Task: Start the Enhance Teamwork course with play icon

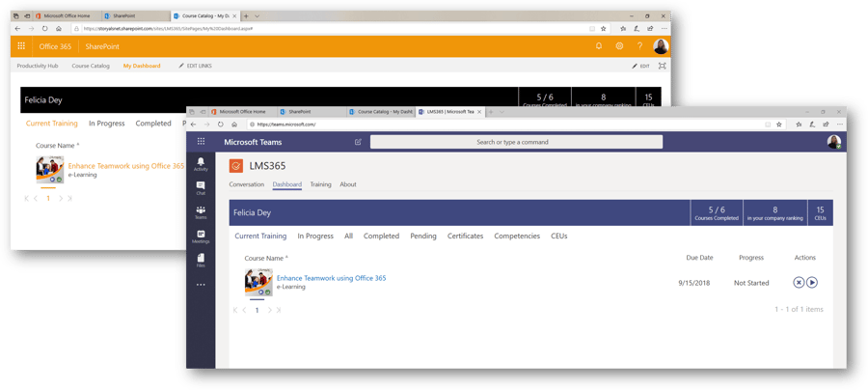Action: 811,283
